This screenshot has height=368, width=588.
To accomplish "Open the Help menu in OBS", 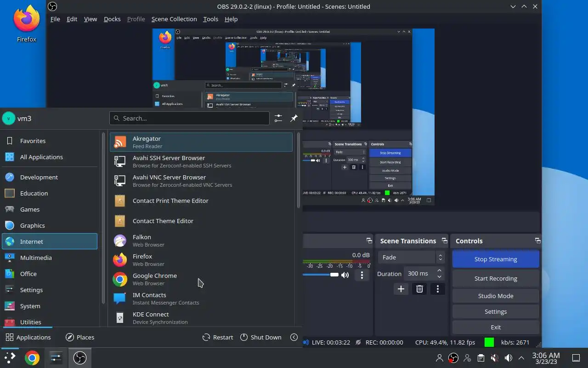I will 231,19.
